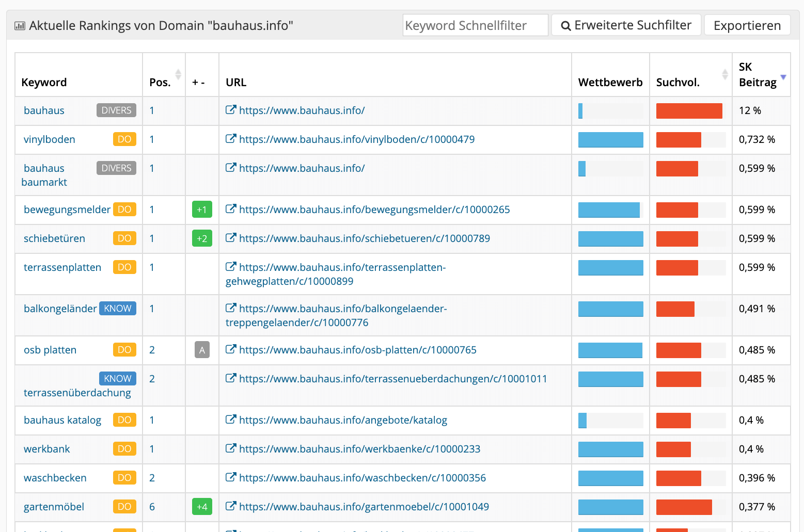Click the DO badge next to terrassenplatten
Screen dimensions: 804x532
[x=124, y=267]
